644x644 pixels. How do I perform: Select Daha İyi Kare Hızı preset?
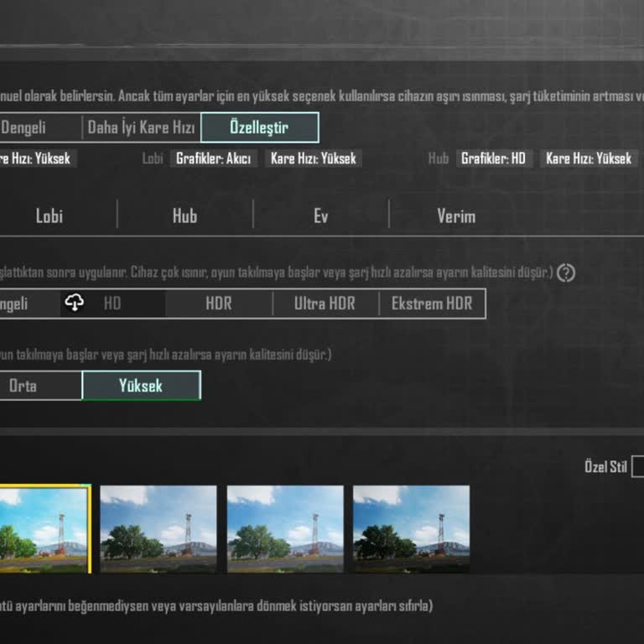(141, 127)
